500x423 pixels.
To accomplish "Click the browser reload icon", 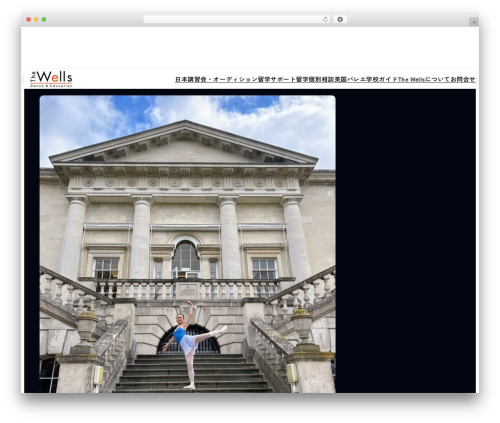I will (325, 19).
